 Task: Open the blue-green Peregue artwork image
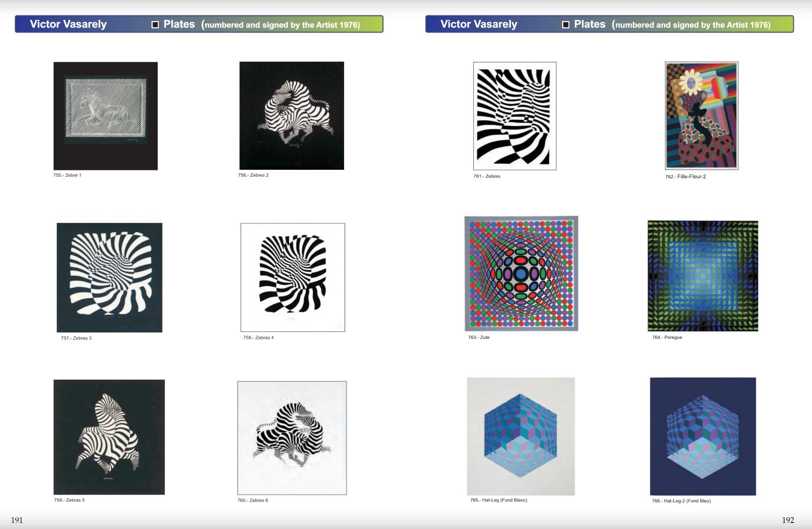tap(703, 276)
